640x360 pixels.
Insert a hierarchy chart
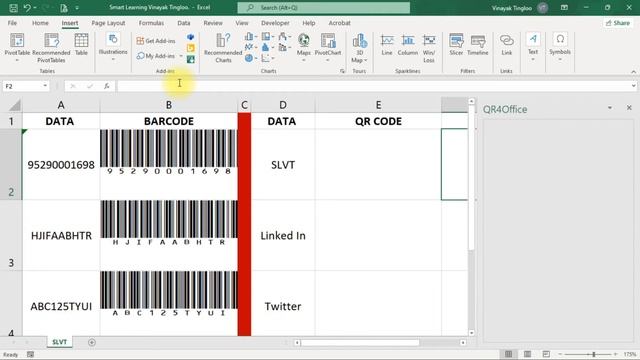point(268,37)
